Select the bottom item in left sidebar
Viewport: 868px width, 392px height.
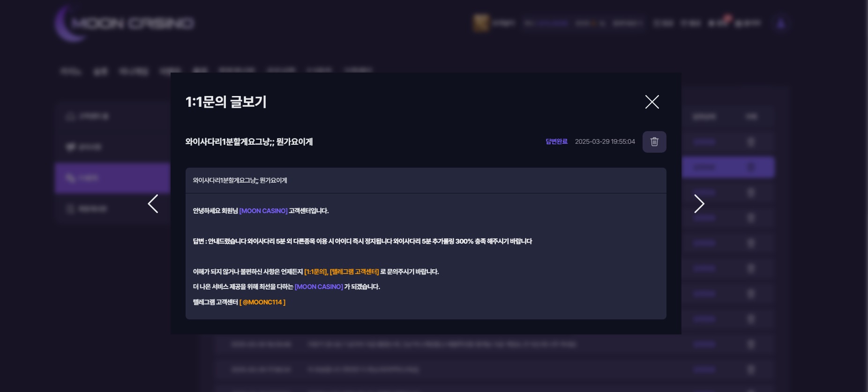[112, 208]
